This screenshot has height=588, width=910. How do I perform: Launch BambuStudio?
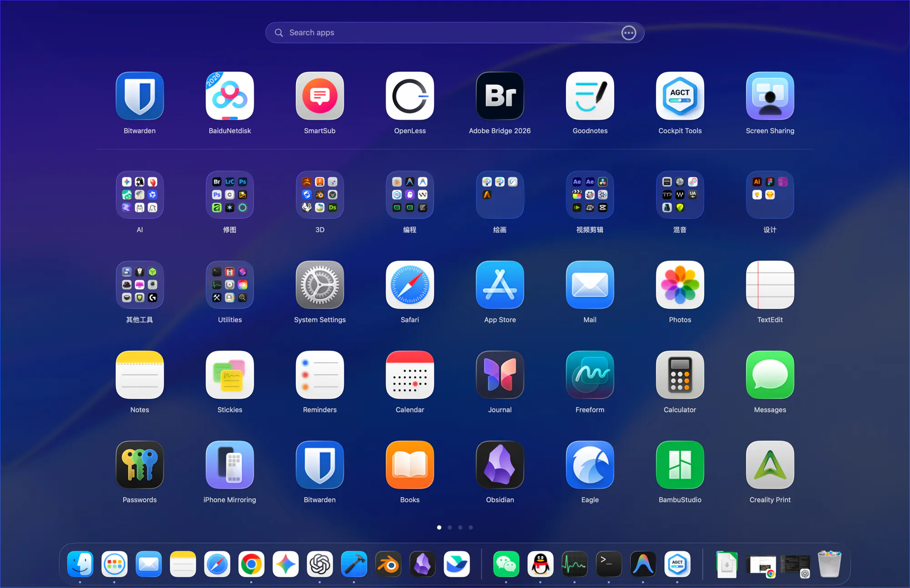680,465
